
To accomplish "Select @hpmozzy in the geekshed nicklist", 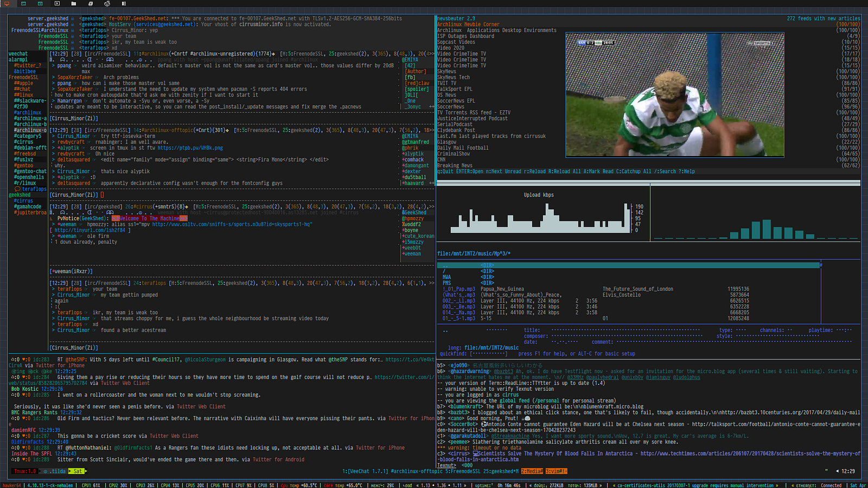I will (x=413, y=218).
